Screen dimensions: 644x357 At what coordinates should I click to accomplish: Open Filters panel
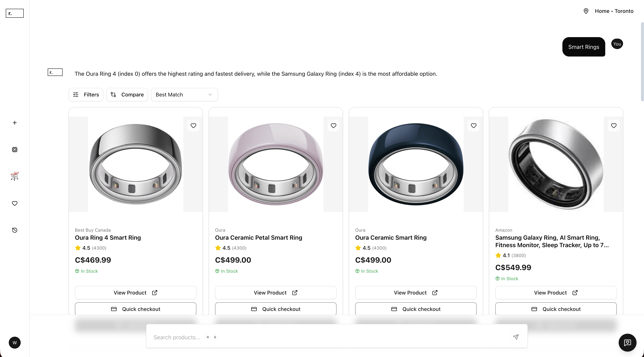(86, 94)
